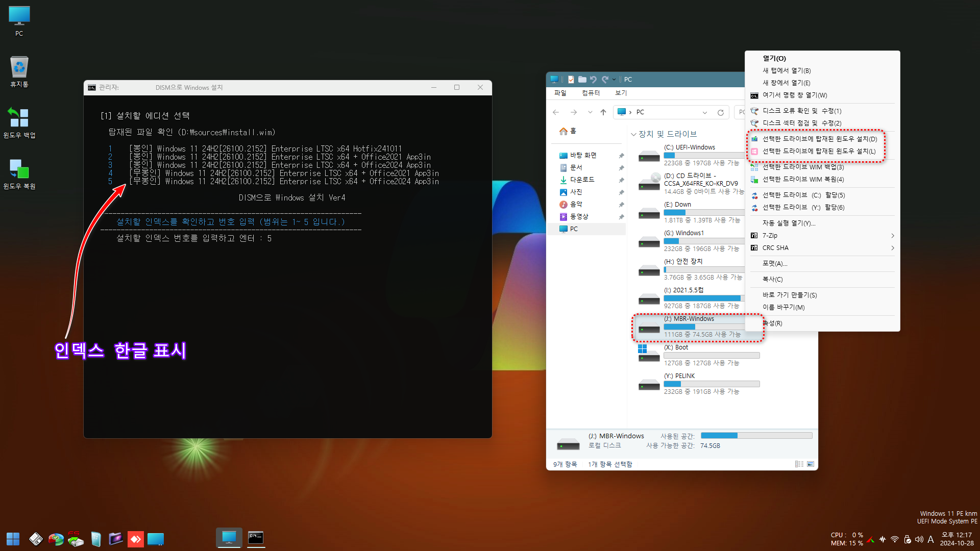Open the volume speaker tray icon
The width and height of the screenshot is (980, 551).
pos(919,539)
